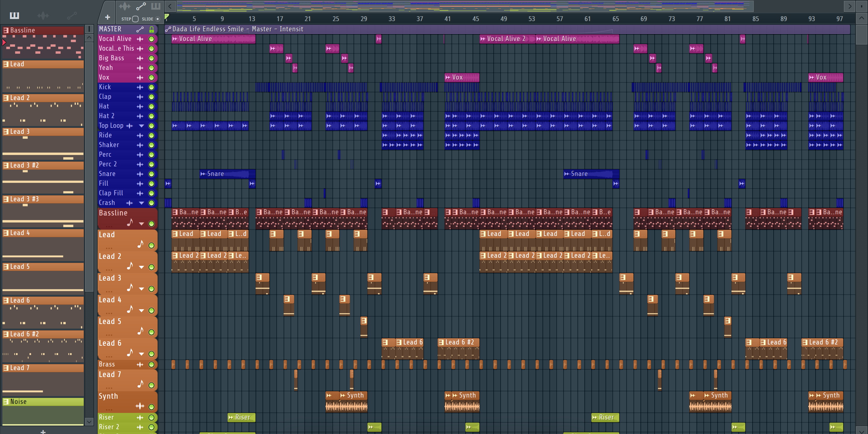This screenshot has width=868, height=434.
Task: Mute the Vocal Alive track
Action: pos(152,39)
